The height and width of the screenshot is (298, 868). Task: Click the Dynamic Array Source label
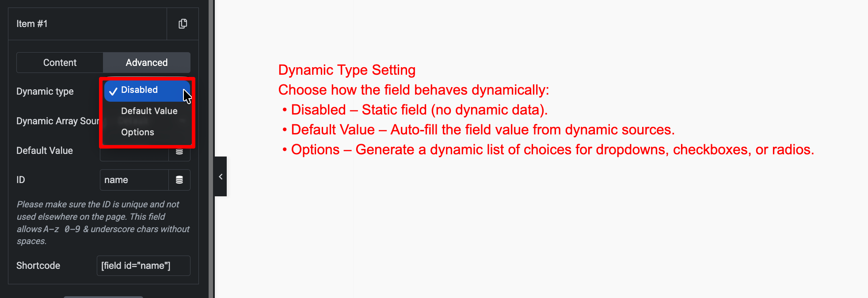pyautogui.click(x=57, y=121)
